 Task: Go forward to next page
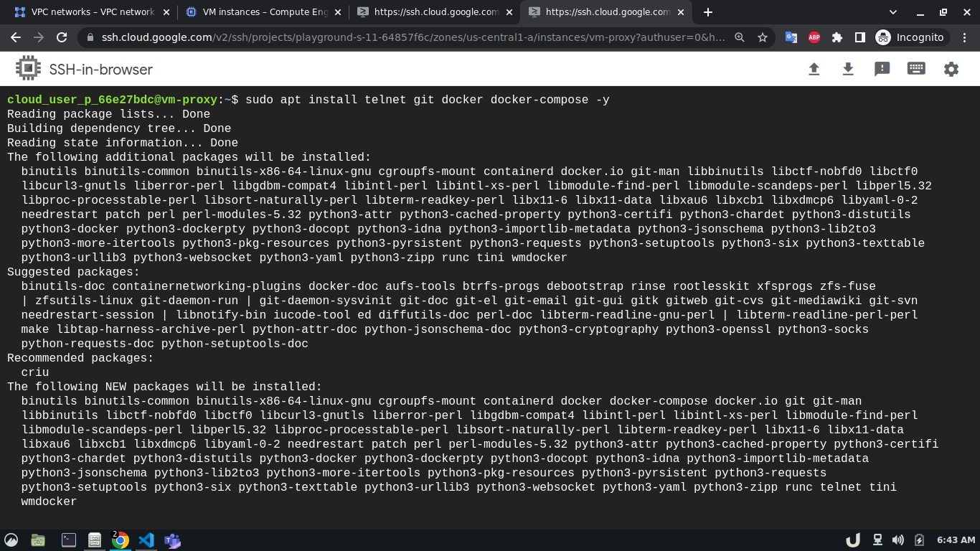click(x=39, y=37)
